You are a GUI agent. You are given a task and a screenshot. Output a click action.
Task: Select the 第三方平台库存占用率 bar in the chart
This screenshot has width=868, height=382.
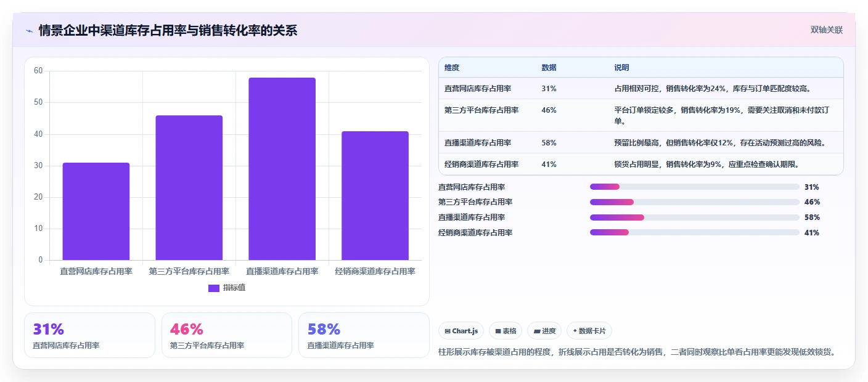click(x=189, y=188)
